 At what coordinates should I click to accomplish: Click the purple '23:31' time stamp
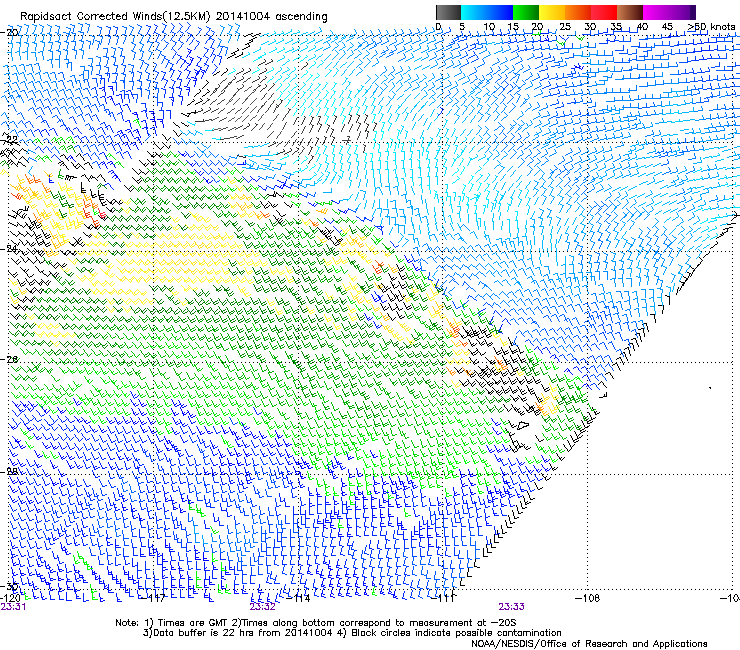click(x=13, y=607)
